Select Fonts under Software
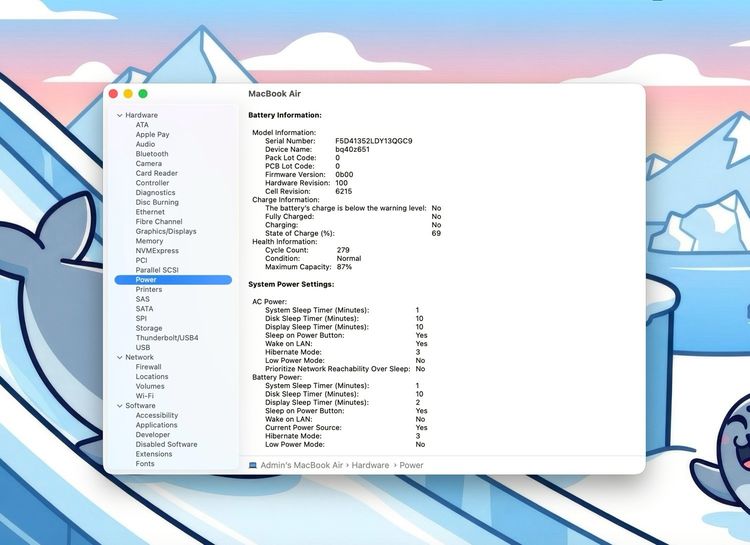750x545 pixels. click(x=144, y=464)
